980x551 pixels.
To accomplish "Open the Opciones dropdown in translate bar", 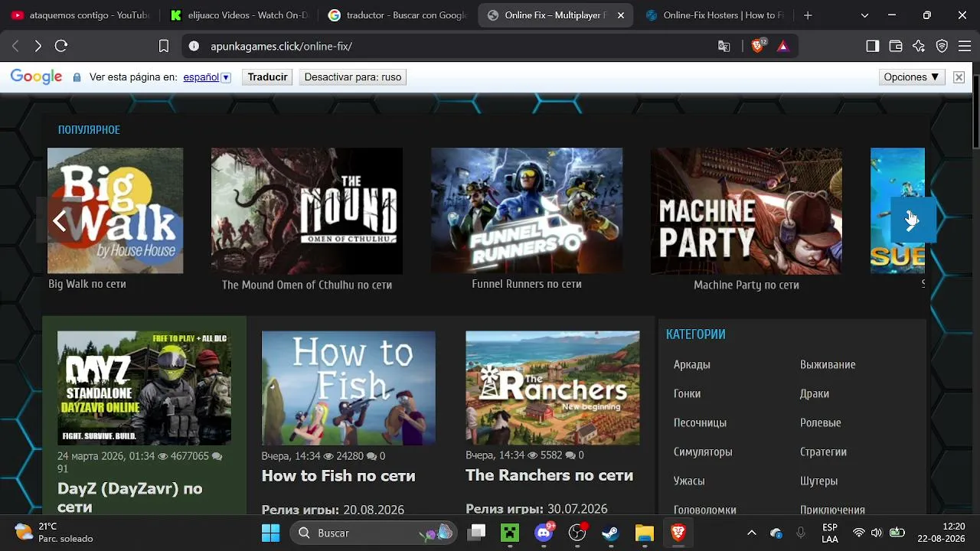I will pyautogui.click(x=912, y=77).
